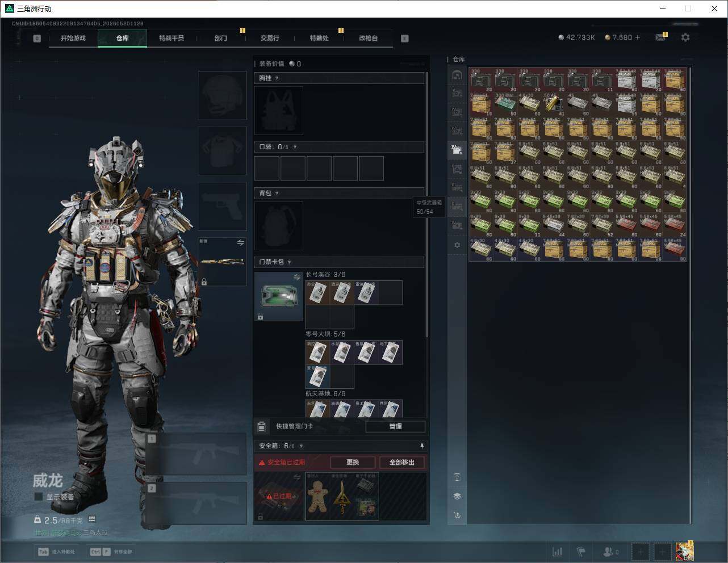This screenshot has height=563, width=728.
Task: Click the 全部移出 button
Action: click(402, 462)
